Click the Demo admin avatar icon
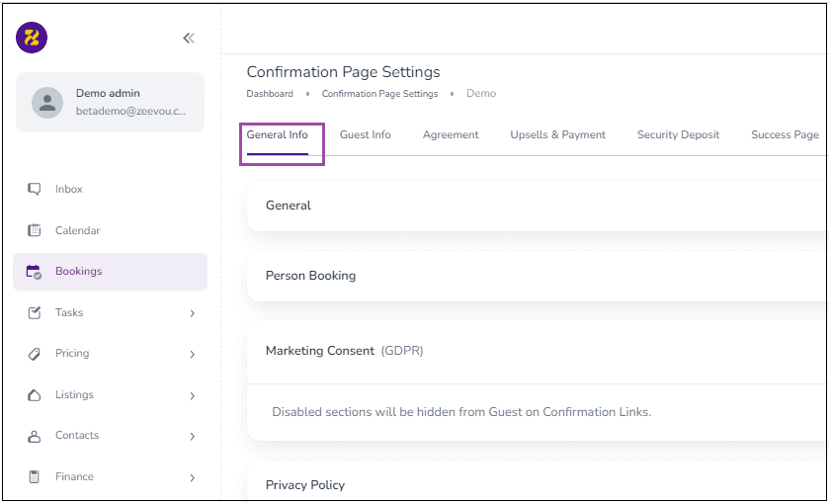The image size is (829, 504). pos(47,102)
